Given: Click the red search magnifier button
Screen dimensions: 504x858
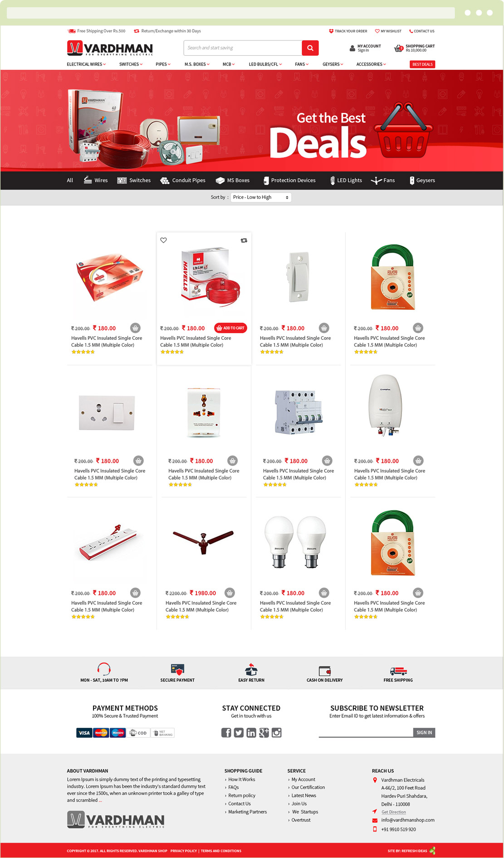Looking at the screenshot, I should (x=310, y=48).
